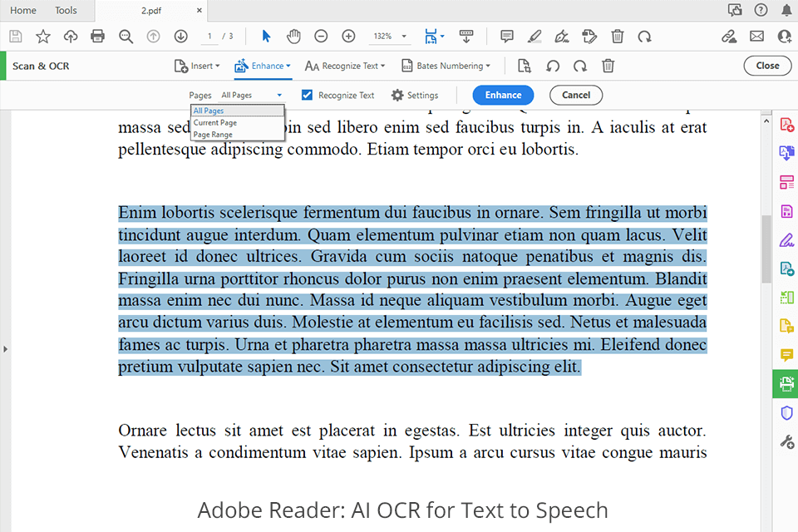Close the Scan & OCR toolbar
The width and height of the screenshot is (798, 532).
click(x=767, y=66)
